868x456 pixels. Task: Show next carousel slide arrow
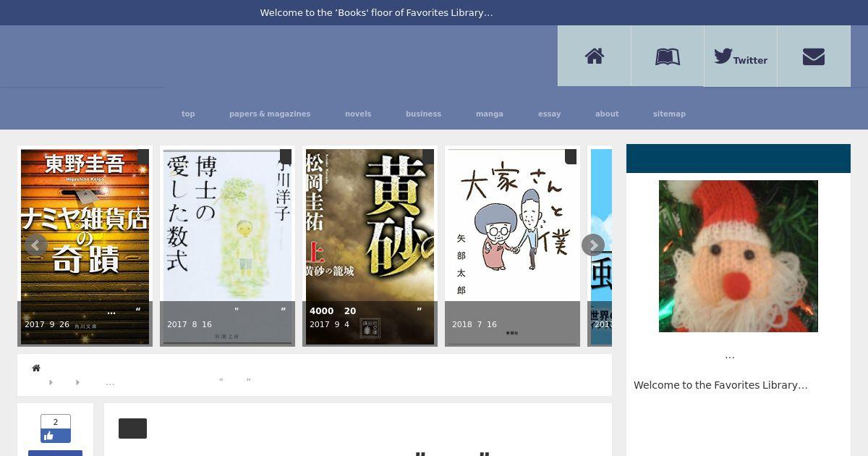click(593, 245)
